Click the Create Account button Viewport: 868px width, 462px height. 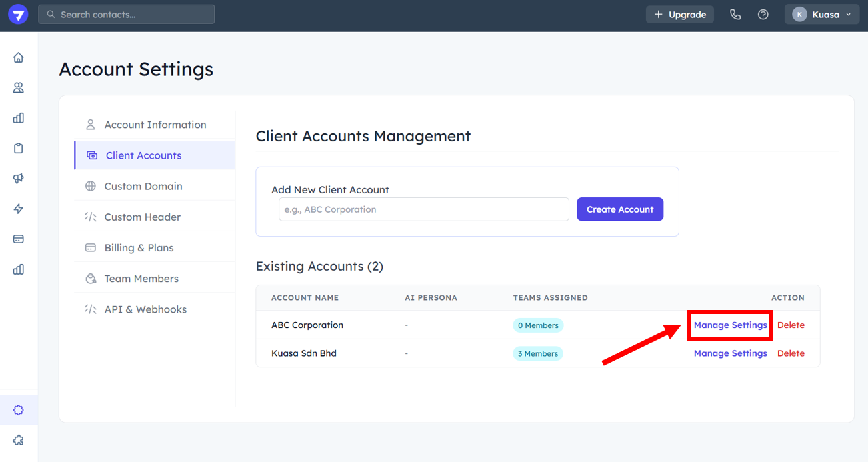(x=619, y=209)
